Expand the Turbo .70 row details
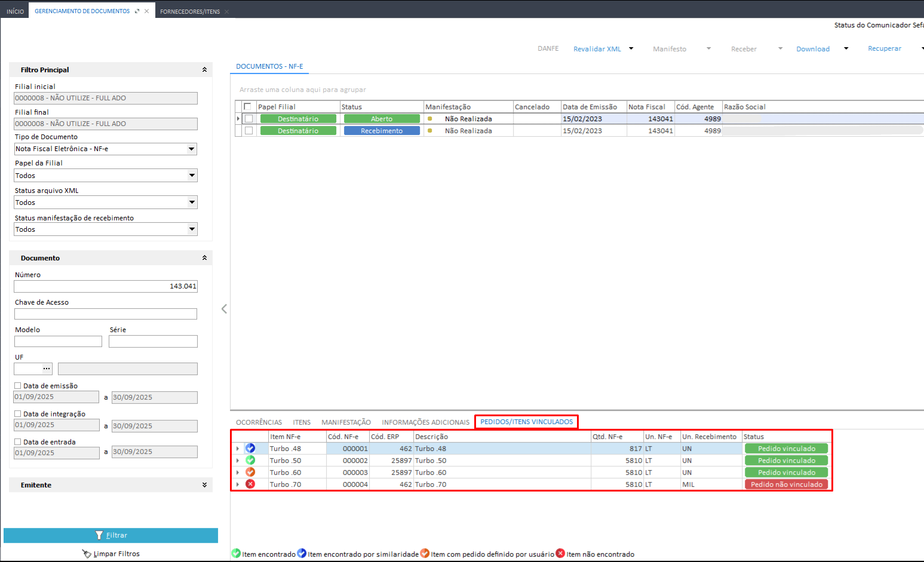This screenshot has height=562, width=924. tap(238, 484)
